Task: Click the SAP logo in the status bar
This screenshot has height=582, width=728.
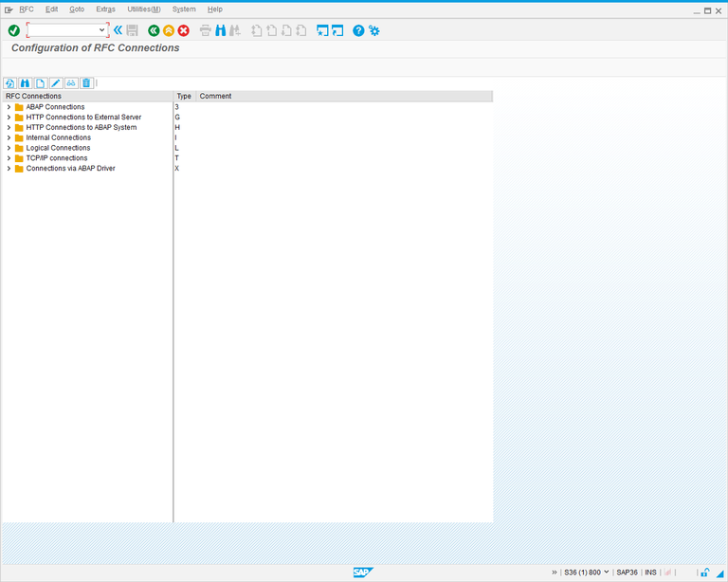Action: pyautogui.click(x=363, y=573)
